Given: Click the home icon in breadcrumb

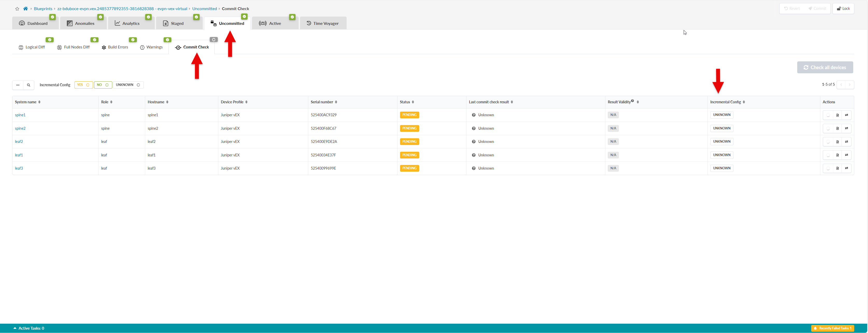Looking at the screenshot, I should (25, 9).
